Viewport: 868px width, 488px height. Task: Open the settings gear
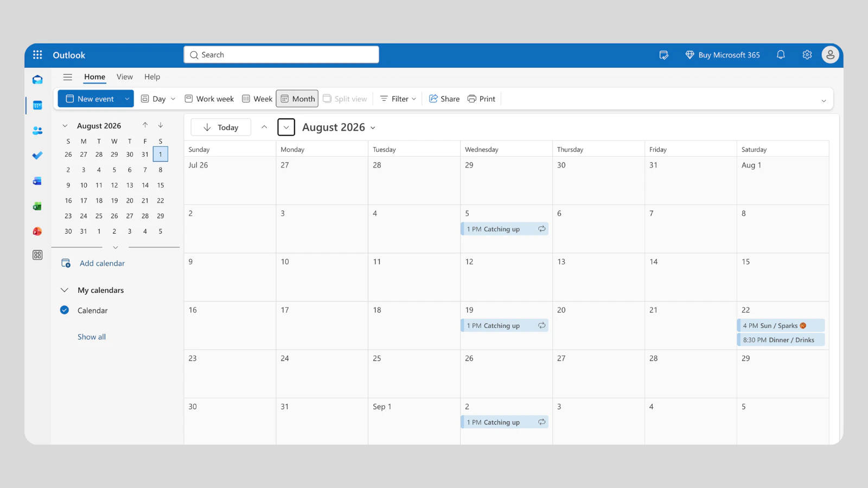(807, 55)
